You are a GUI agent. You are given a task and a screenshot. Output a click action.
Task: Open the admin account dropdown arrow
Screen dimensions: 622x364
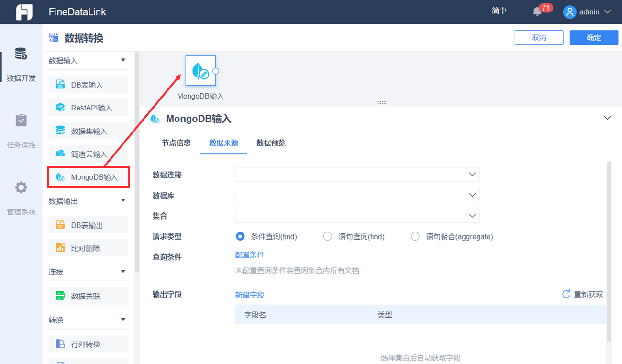[608, 12]
